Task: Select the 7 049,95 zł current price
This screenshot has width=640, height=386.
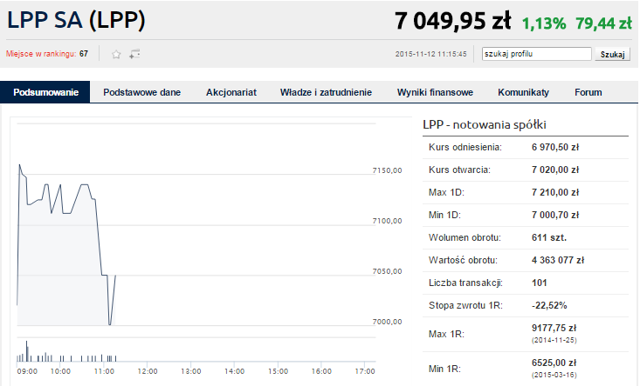Action: [x=453, y=21]
